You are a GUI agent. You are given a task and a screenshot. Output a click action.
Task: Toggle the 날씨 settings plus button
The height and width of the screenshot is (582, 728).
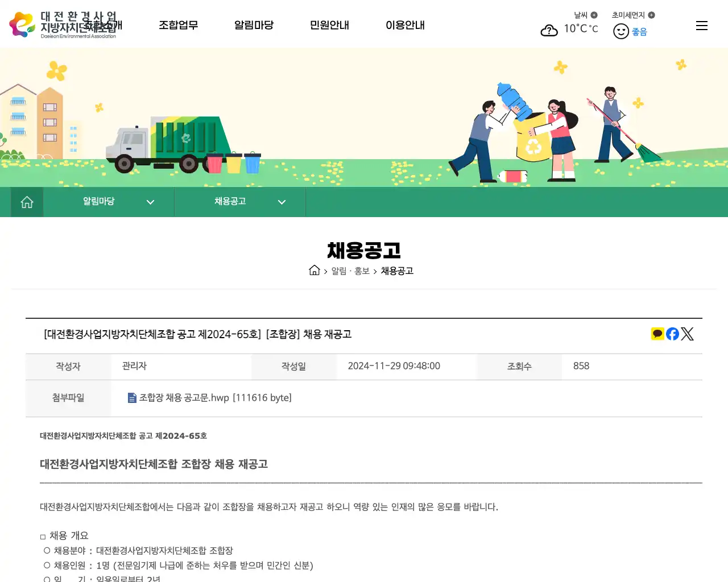(x=595, y=15)
